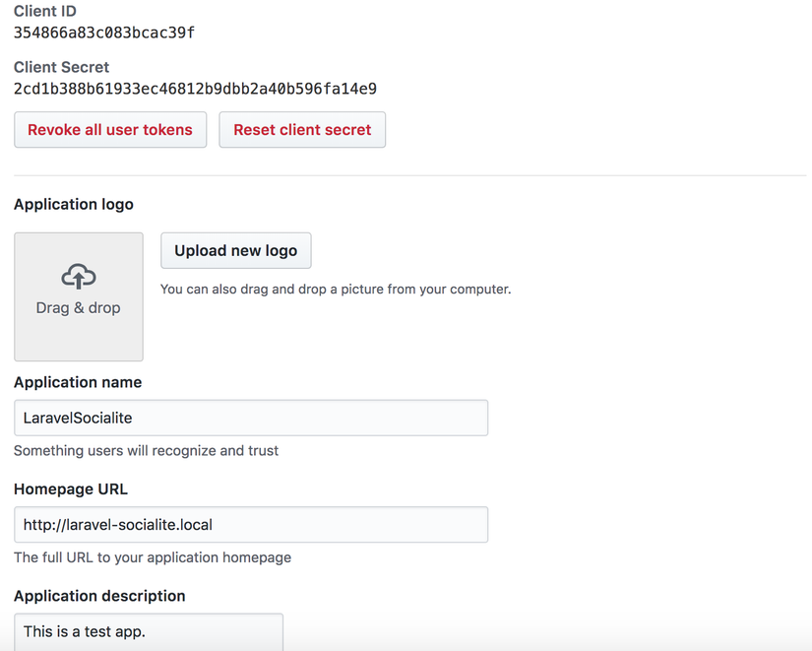The image size is (812, 651).
Task: Click the Client Secret heading label
Action: tap(62, 67)
